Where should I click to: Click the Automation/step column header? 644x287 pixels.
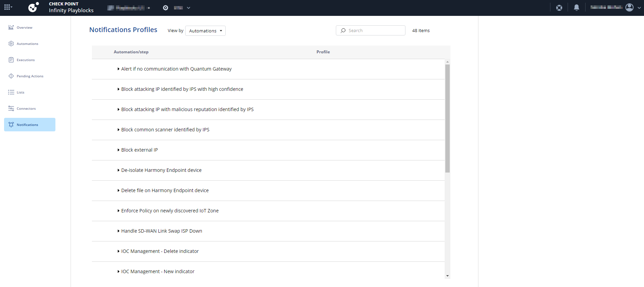(x=131, y=52)
